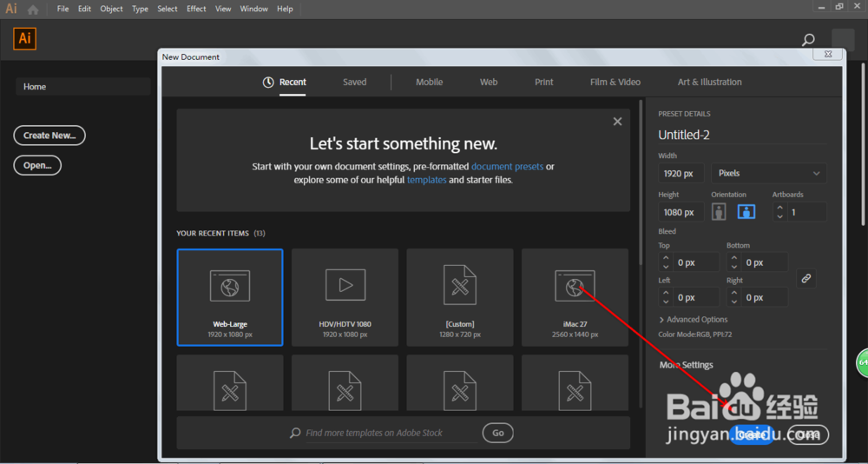Viewport: 868px width, 464px height.
Task: Decrease the Bottom bleed value
Action: [x=734, y=267]
